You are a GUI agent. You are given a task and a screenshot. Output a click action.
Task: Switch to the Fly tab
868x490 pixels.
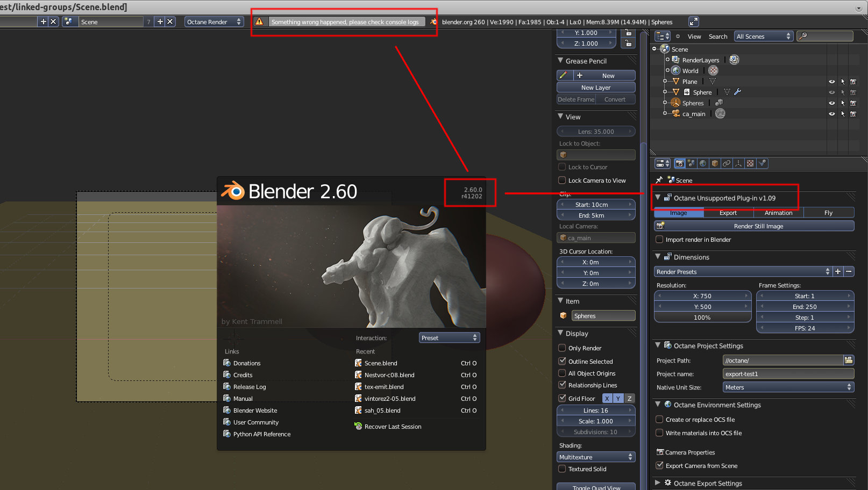click(x=829, y=213)
